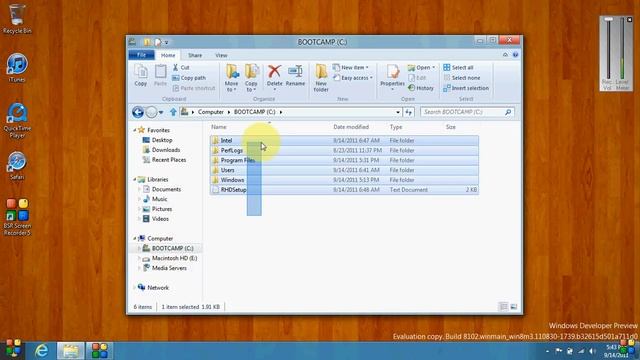Sort by the Type column header
The image size is (640, 360).
click(396, 127)
